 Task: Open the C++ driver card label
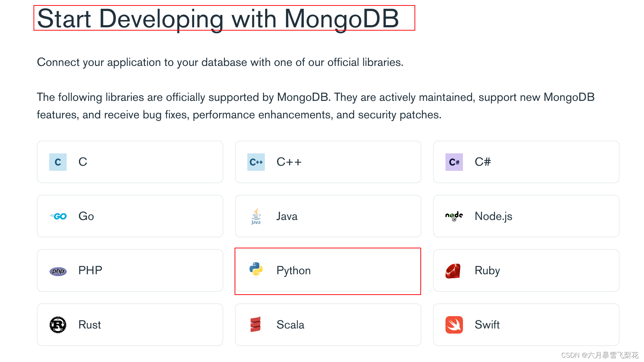pyautogui.click(x=289, y=162)
